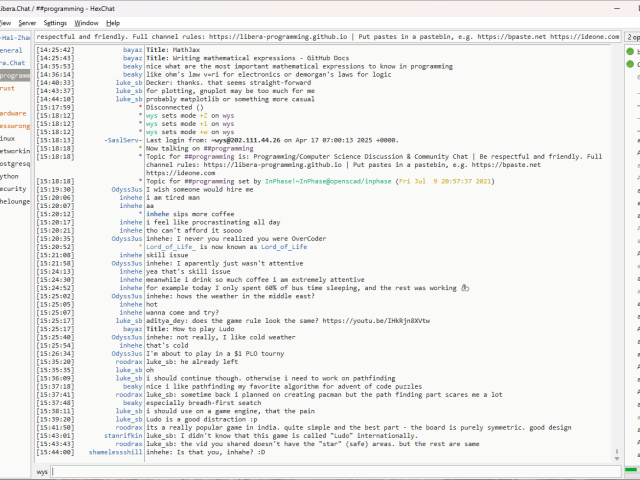The width and height of the screenshot is (640, 480).
Task: Switch to the rust channel
Action: (x=8, y=87)
